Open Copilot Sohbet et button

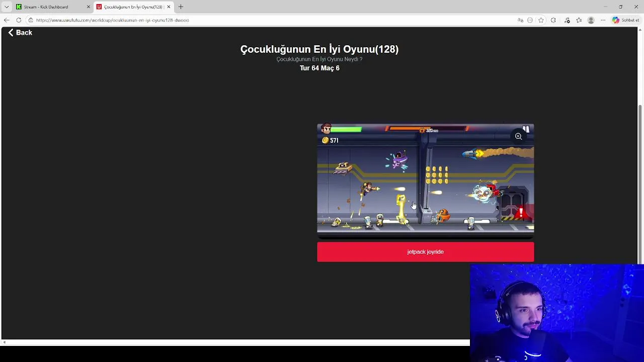[626, 20]
